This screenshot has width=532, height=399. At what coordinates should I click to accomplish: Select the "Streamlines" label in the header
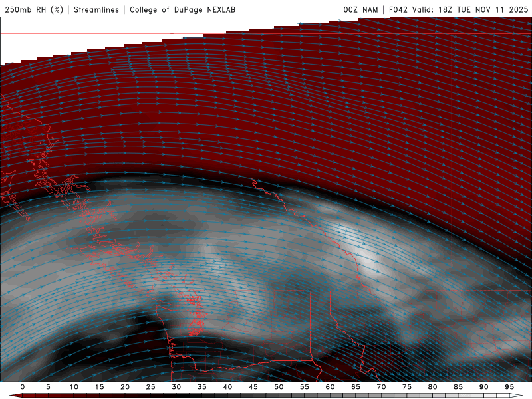96,9
